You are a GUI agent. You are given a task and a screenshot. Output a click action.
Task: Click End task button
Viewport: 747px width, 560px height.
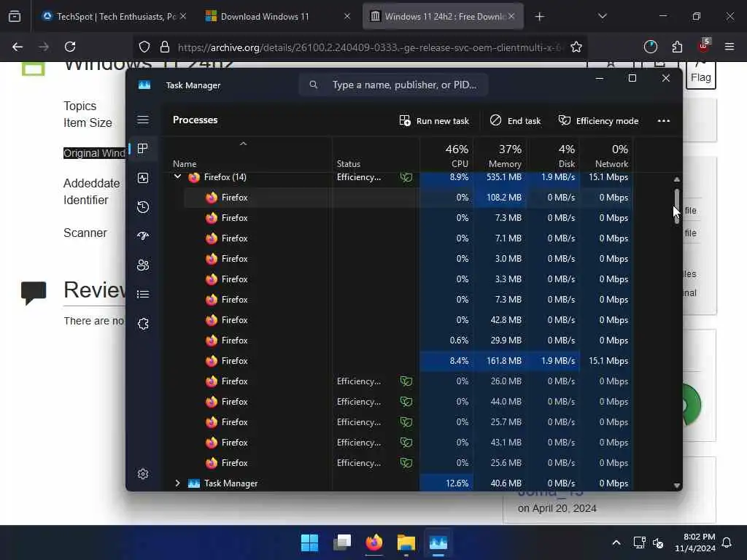coord(515,121)
